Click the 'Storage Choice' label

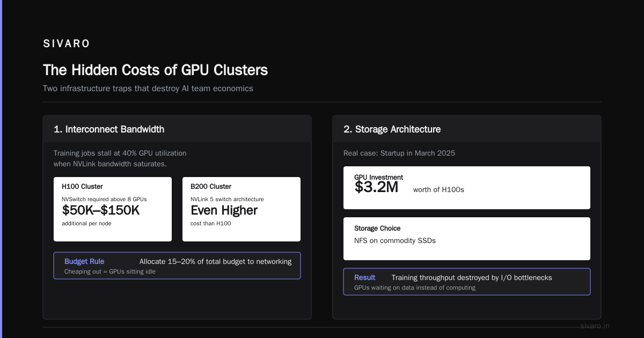pyautogui.click(x=377, y=229)
